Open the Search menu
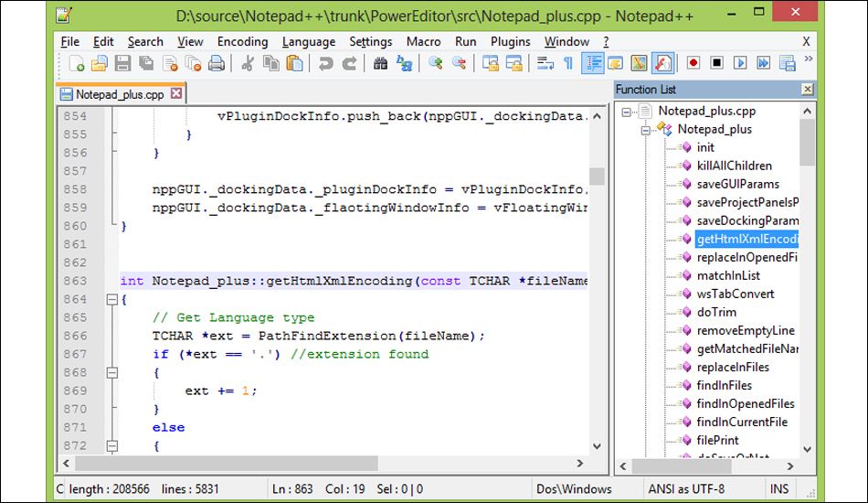This screenshot has height=503, width=868. [145, 41]
